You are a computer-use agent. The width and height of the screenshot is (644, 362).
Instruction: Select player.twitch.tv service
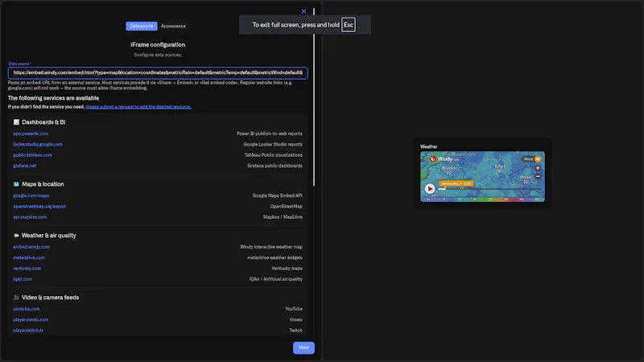(x=28, y=330)
